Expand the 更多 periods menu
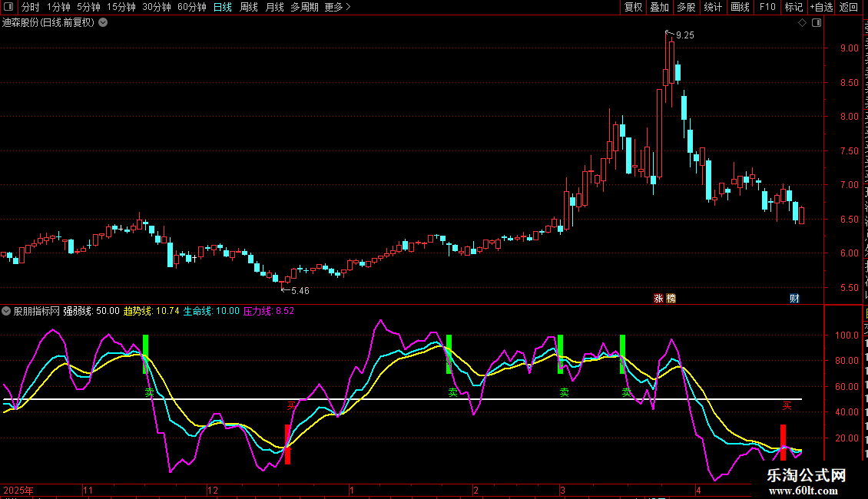Screen dimensions: 868x499 338,7
